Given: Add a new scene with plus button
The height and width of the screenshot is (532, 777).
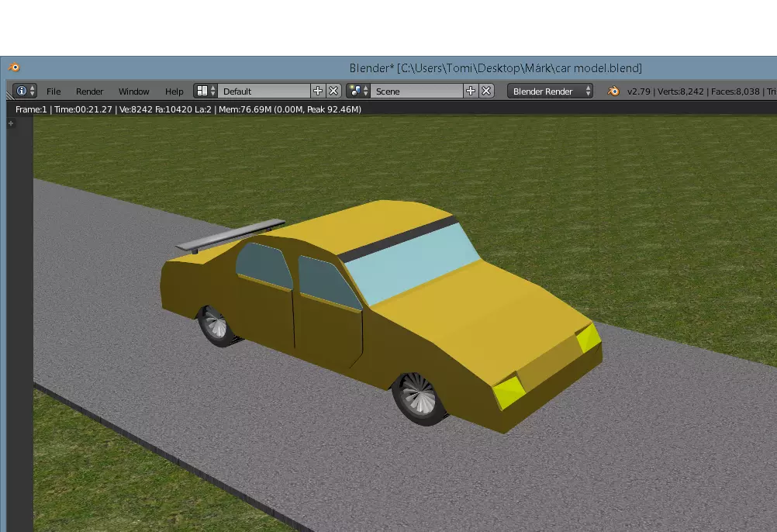Looking at the screenshot, I should pyautogui.click(x=471, y=92).
